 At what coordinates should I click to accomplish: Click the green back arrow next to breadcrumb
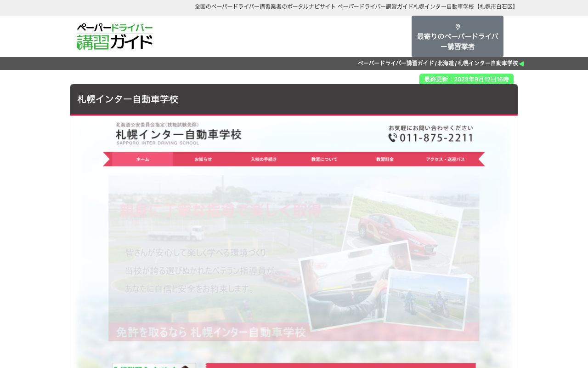tap(521, 63)
